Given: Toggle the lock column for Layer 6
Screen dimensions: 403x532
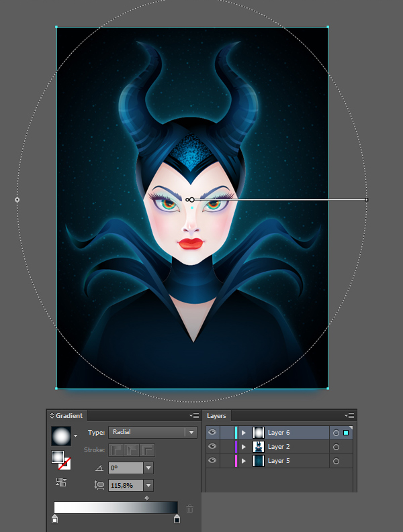Looking at the screenshot, I should (226, 433).
